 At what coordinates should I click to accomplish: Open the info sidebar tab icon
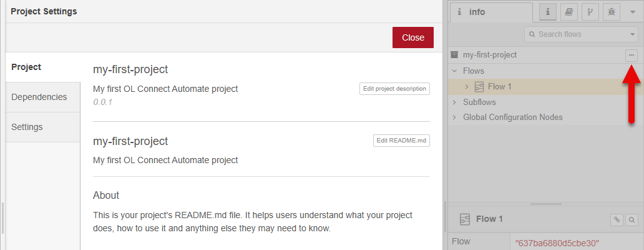tap(548, 11)
